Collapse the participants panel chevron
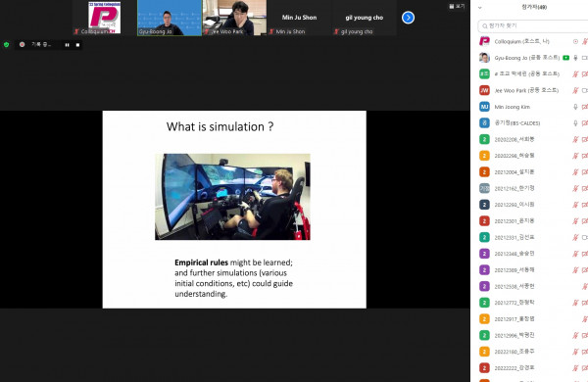Screen dimensions: 588x382 479,7
